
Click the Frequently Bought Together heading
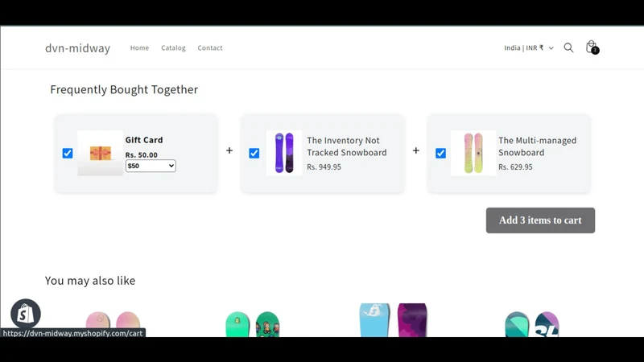(124, 89)
